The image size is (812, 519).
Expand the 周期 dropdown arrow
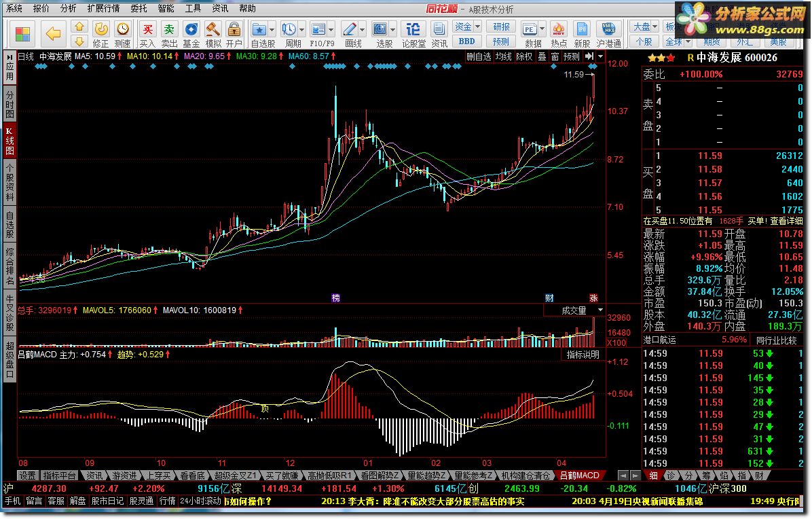click(302, 29)
